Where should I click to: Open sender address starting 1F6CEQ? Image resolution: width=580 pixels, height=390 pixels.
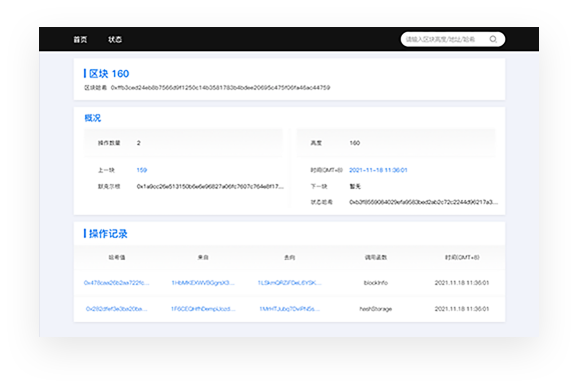coord(203,309)
